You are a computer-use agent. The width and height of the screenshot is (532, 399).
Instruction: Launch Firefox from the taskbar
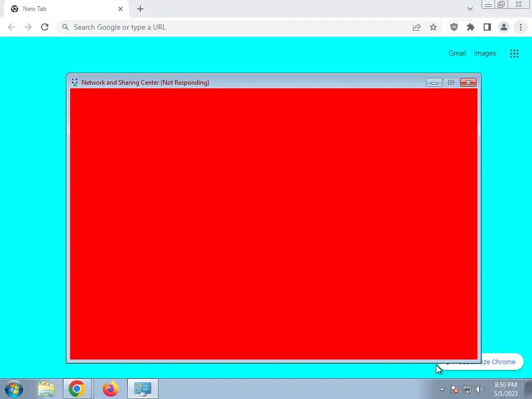click(x=111, y=389)
